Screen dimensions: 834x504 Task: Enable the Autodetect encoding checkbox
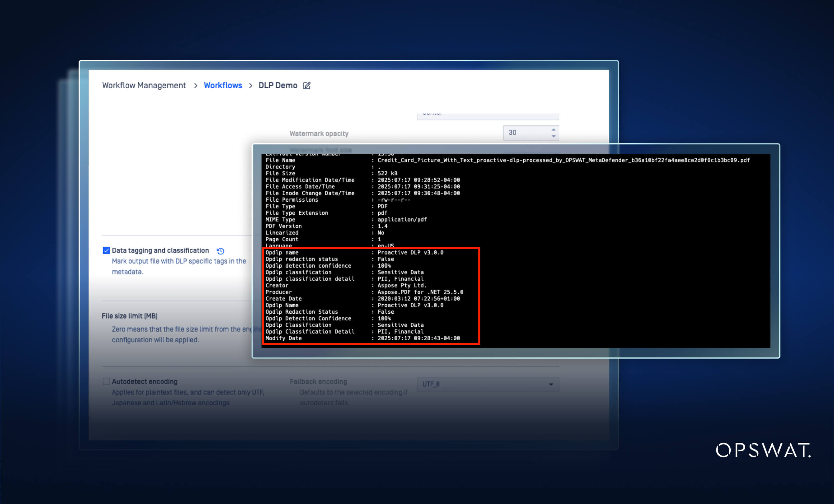106,381
